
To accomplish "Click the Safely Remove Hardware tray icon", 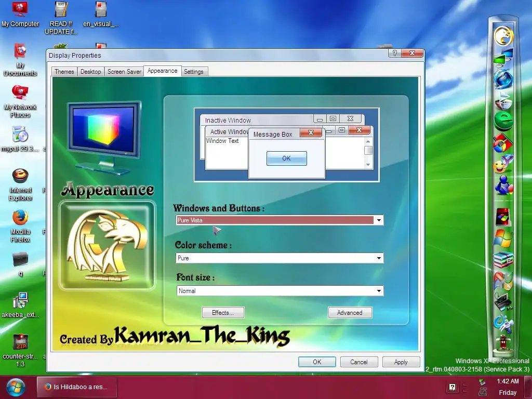I will click(x=482, y=382).
